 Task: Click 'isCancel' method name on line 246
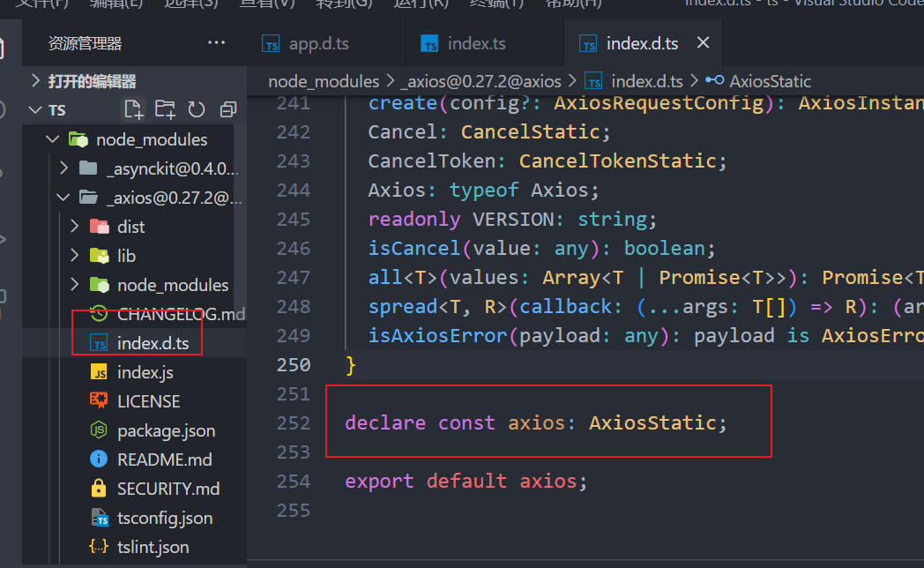pos(414,248)
